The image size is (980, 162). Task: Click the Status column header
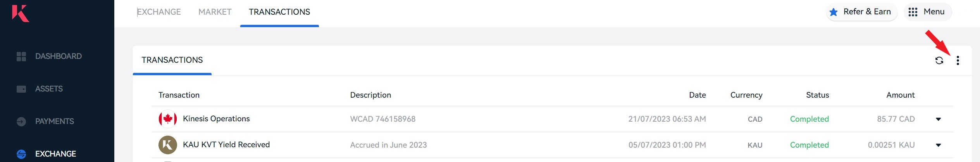click(818, 95)
